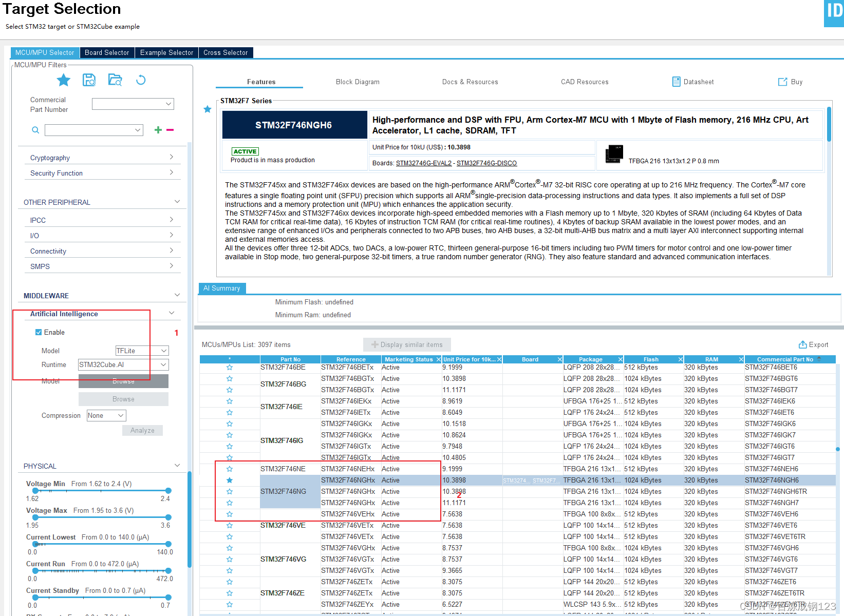Sort by Part No column header
The width and height of the screenshot is (844, 616).
pos(290,359)
